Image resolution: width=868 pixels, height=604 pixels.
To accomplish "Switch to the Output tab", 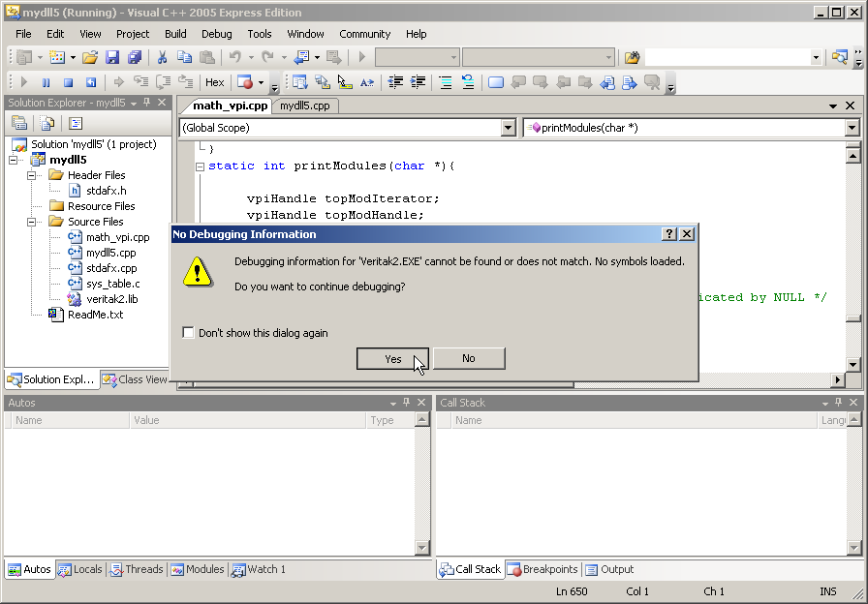I will 609,569.
